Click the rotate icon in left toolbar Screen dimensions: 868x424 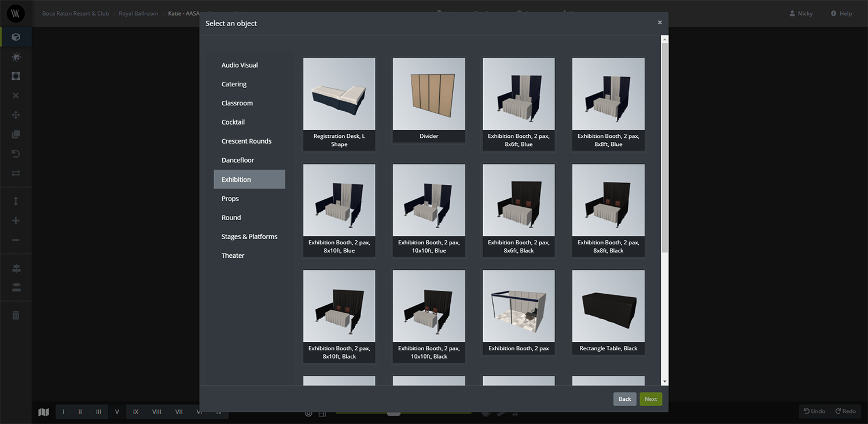tap(16, 153)
